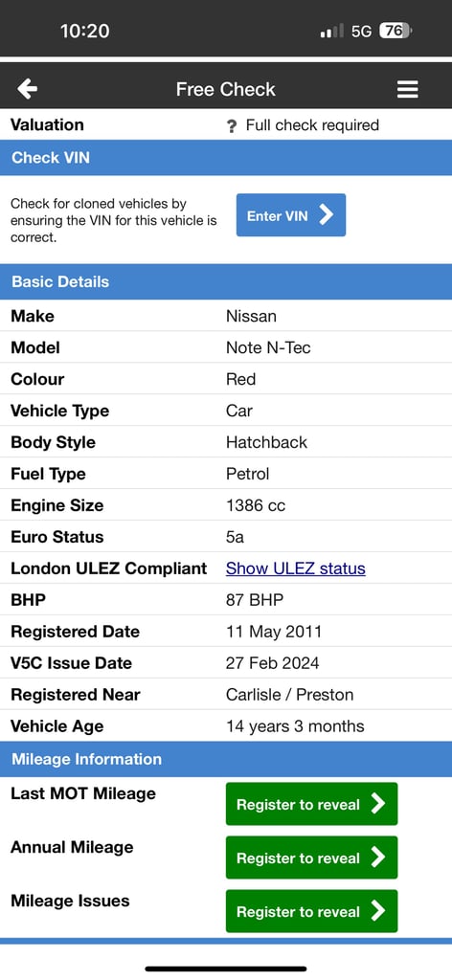Tap the chevron on Mileage Issues reveal

(x=377, y=911)
